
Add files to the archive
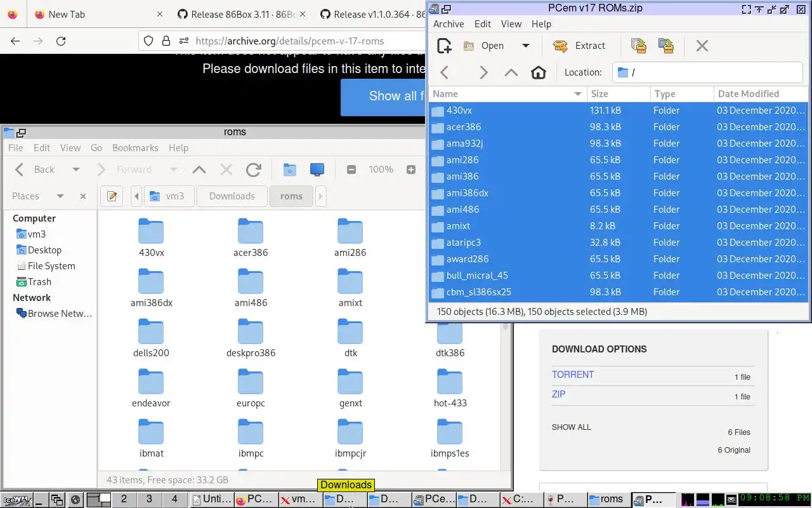[x=638, y=46]
